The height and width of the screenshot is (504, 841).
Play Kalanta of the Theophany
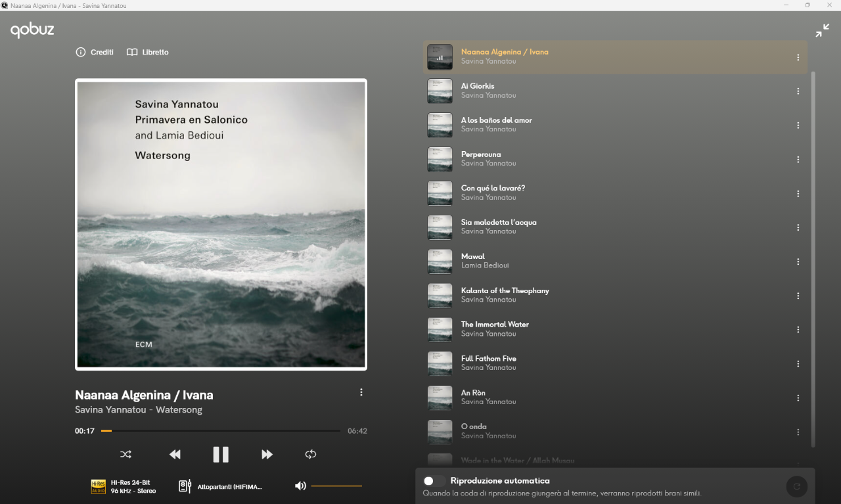(615, 296)
